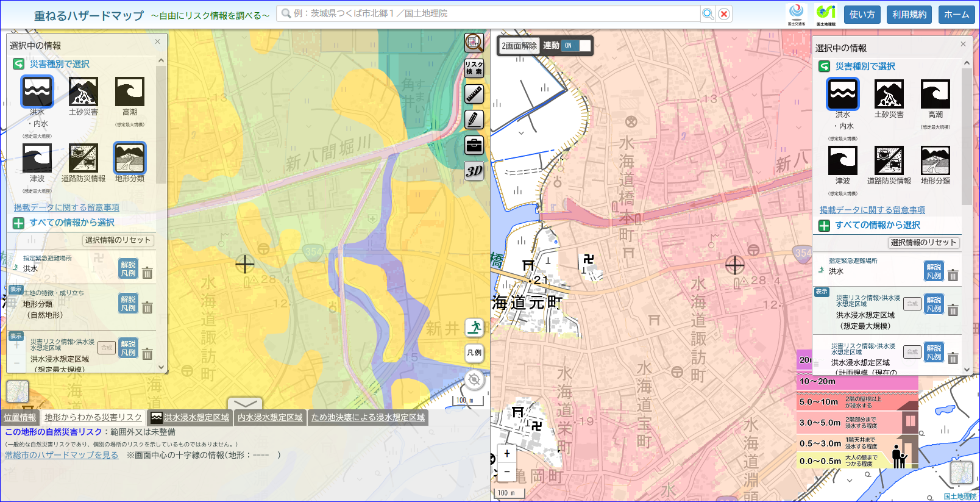Collapse 災害種別で選択 section in right panel

(865, 66)
